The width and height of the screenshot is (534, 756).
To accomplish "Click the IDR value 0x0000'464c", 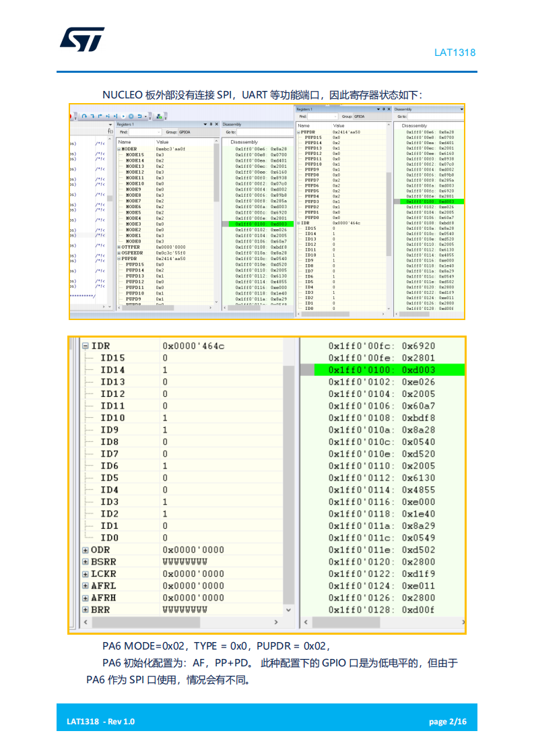I will point(193,346).
